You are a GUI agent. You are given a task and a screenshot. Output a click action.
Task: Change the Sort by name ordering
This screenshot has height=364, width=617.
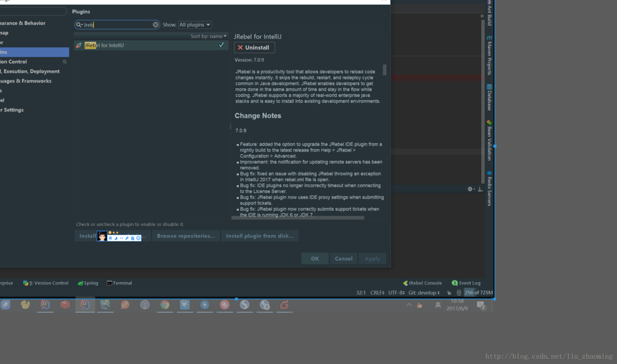tap(208, 36)
